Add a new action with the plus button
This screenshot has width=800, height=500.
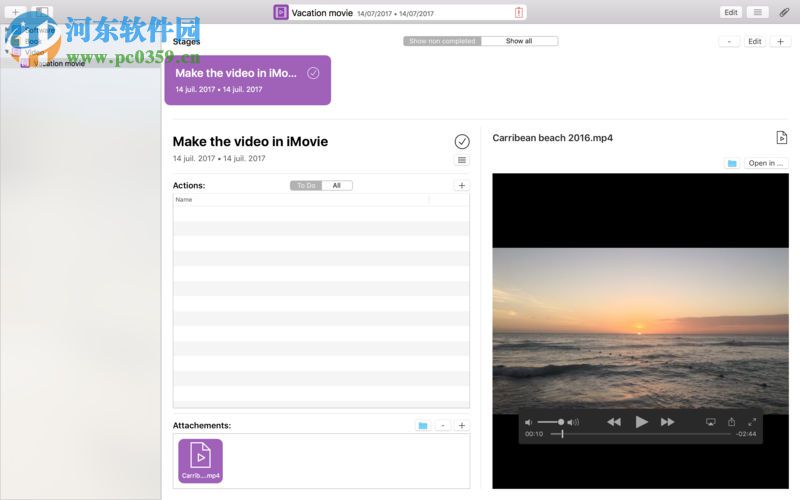(x=462, y=185)
